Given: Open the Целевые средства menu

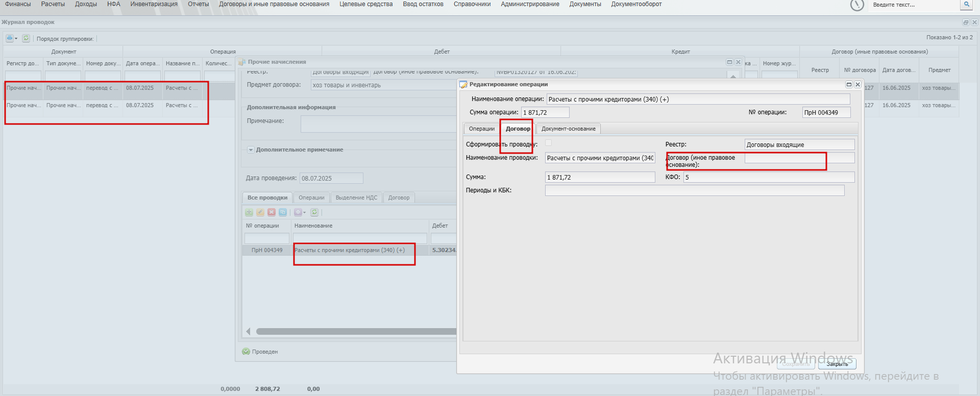Looking at the screenshot, I should click(x=366, y=4).
